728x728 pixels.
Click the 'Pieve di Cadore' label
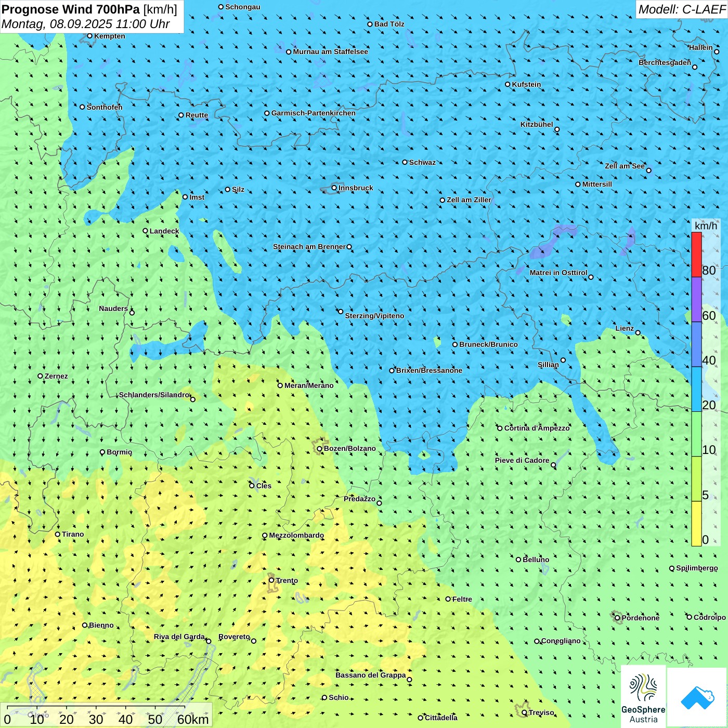(x=522, y=460)
